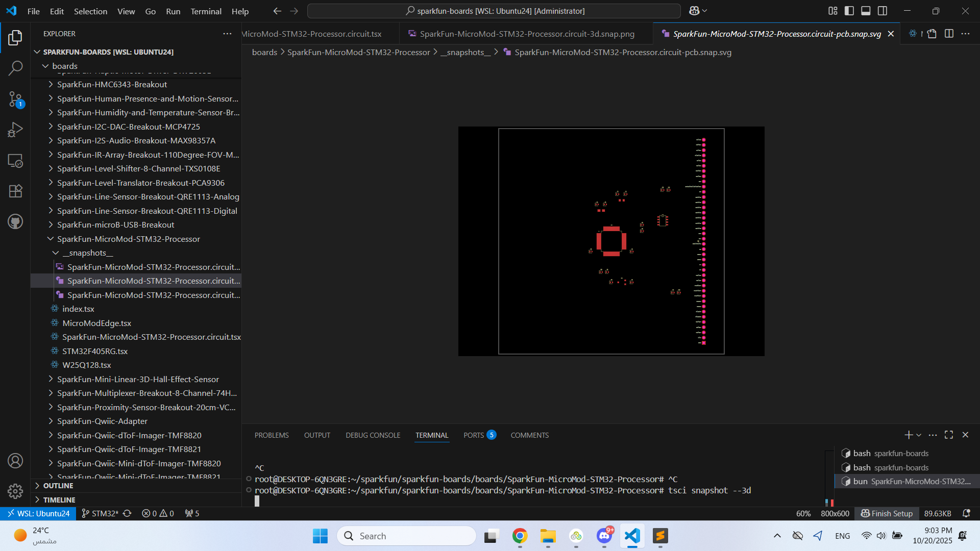Expand the OUTLINE section
The image size is (980, 551).
58,486
